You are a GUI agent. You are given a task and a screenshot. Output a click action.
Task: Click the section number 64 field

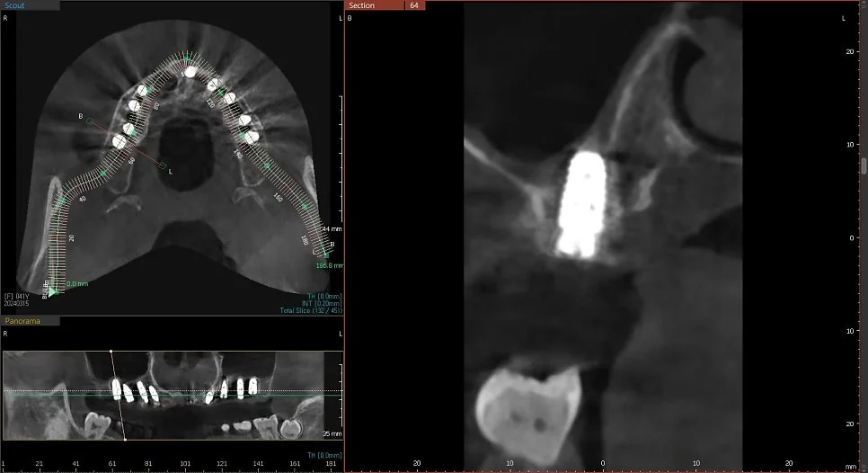pyautogui.click(x=414, y=5)
